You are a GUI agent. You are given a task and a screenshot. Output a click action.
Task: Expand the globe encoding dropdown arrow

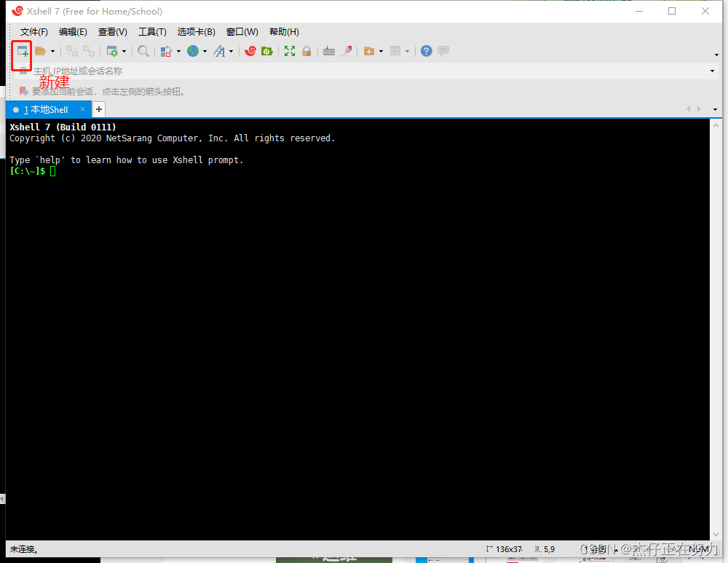coord(205,51)
